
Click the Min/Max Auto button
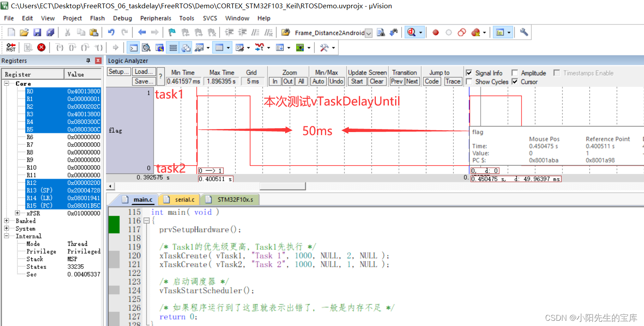click(x=318, y=81)
